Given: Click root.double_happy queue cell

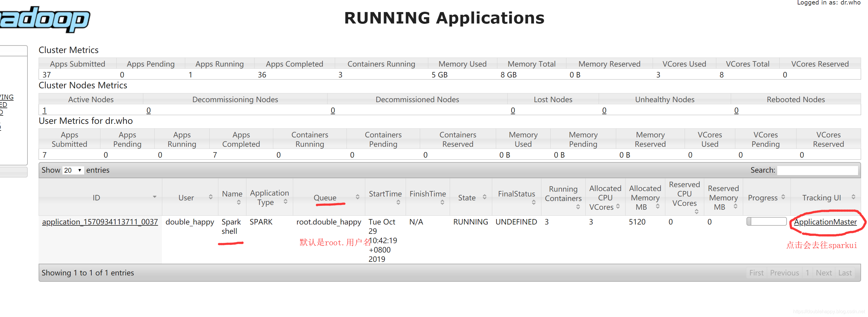Looking at the screenshot, I should (328, 222).
